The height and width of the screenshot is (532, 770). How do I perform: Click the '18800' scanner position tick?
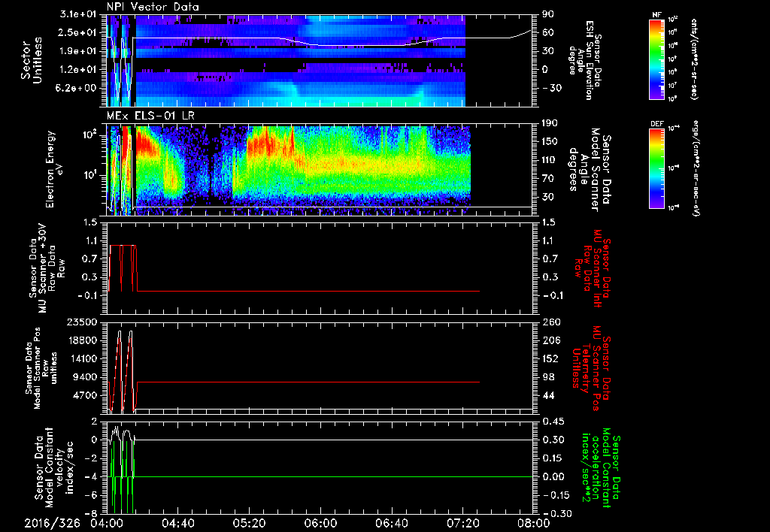pos(83,340)
